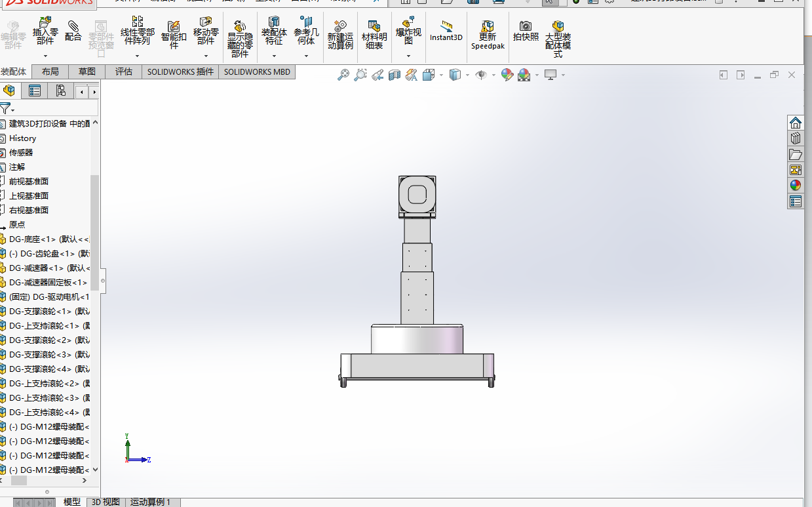Image resolution: width=812 pixels, height=507 pixels.
Task: Click Reference Geometry (参考几何体) tool
Action: (306, 31)
